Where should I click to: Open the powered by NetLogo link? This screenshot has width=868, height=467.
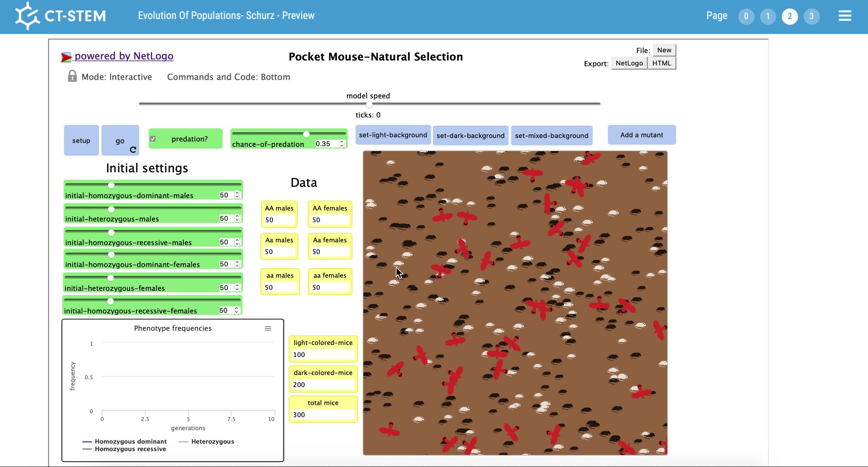(124, 56)
